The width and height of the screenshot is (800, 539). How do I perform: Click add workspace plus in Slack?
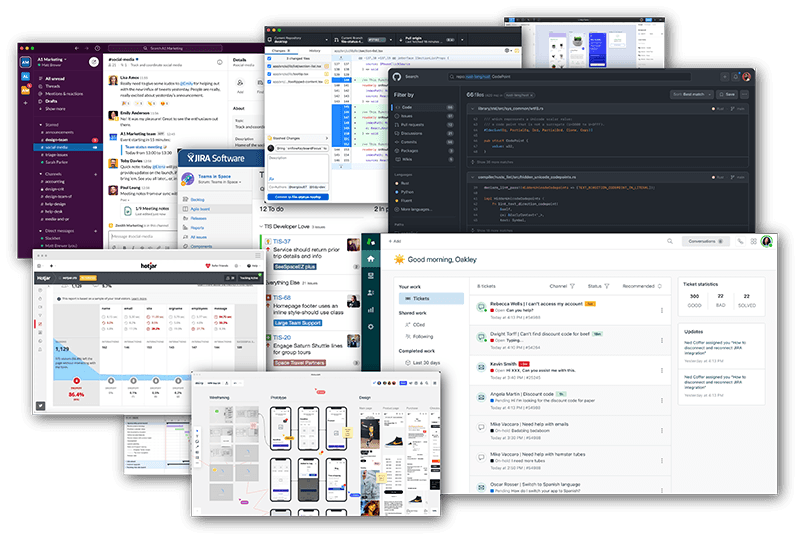(x=25, y=103)
